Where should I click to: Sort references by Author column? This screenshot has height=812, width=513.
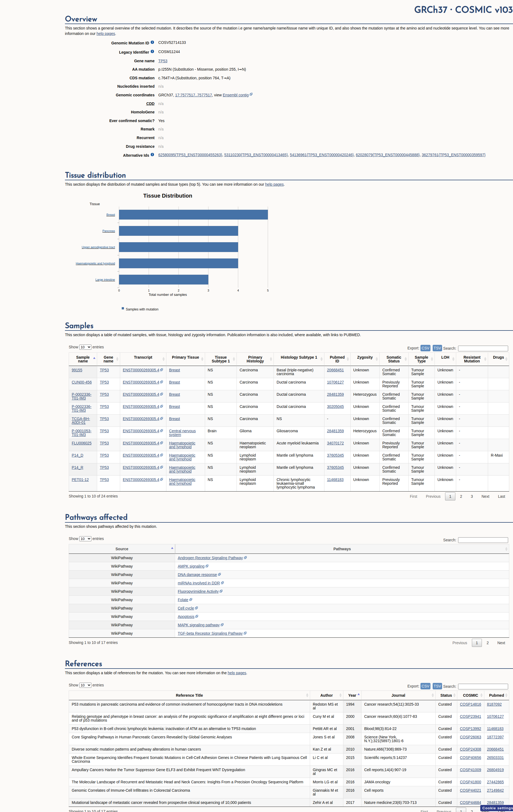point(326,695)
